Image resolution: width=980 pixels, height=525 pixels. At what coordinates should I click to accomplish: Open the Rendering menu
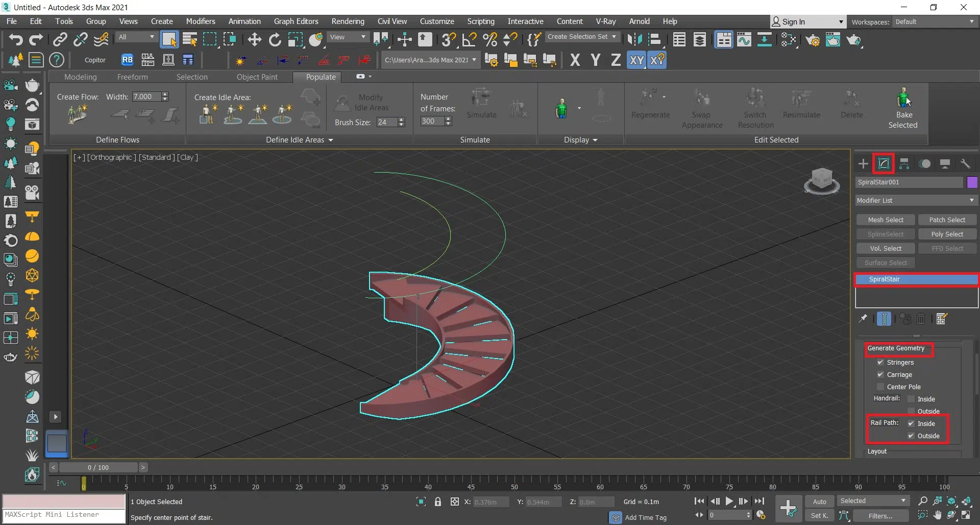coord(348,21)
